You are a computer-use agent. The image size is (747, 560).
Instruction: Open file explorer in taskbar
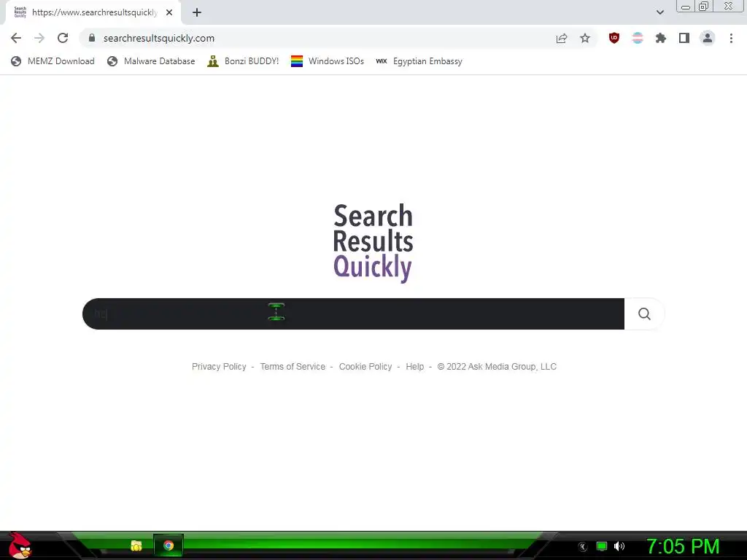136,545
